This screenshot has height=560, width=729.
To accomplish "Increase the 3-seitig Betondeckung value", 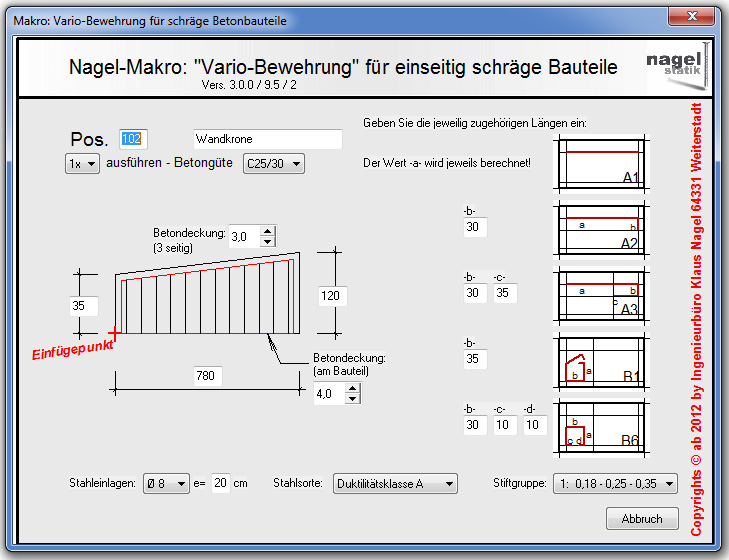I will pos(267,231).
